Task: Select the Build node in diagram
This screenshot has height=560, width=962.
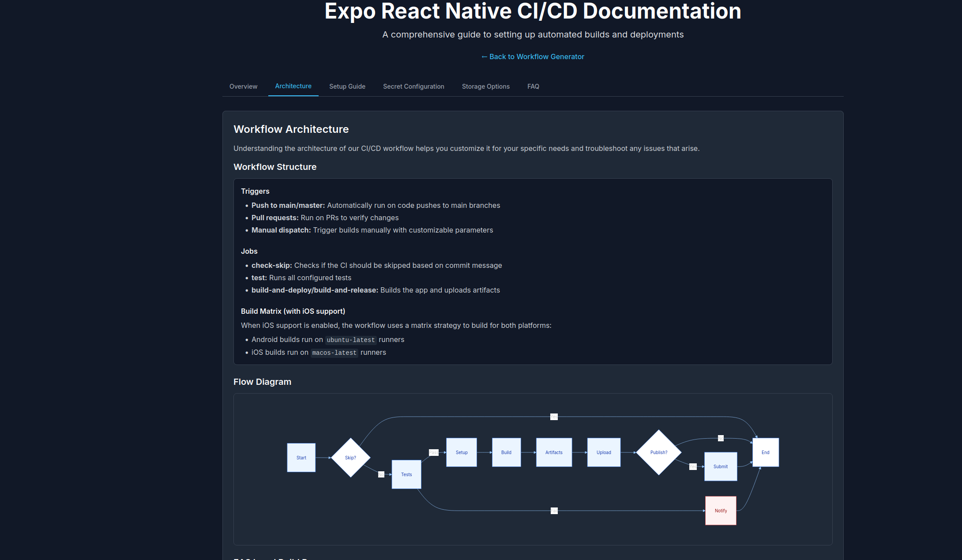Action: pyautogui.click(x=506, y=452)
